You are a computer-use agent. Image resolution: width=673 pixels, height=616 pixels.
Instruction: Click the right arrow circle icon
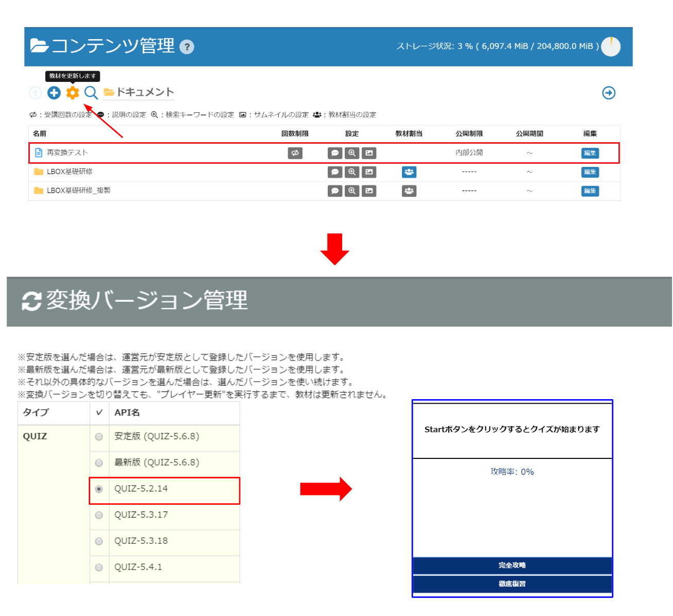pos(609,93)
